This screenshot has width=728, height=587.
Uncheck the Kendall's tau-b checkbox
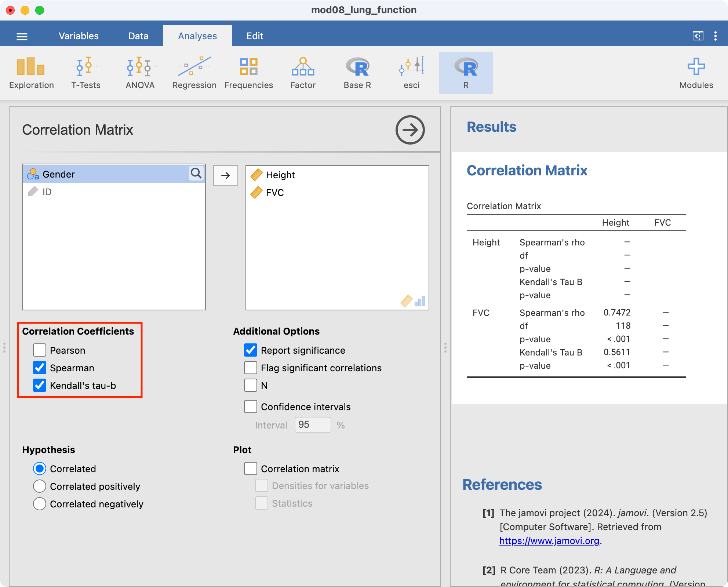coord(40,386)
